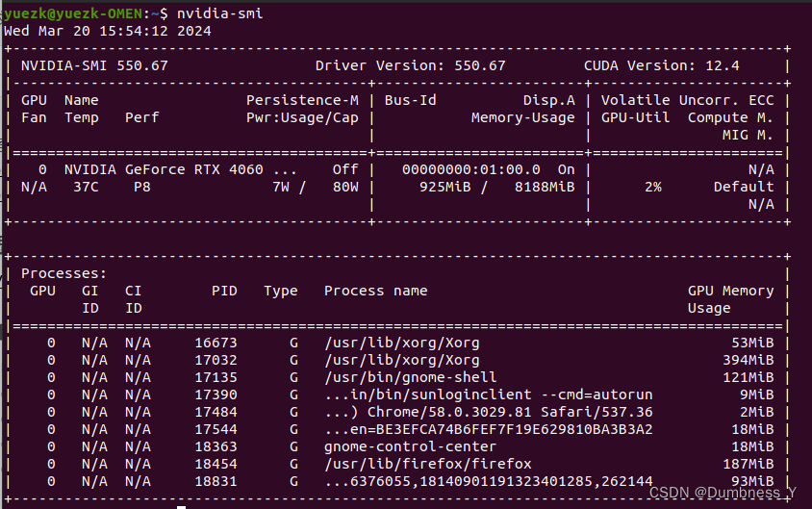Screen dimensions: 812x509
Task: Click 'CUDA Version: 12.4' text
Action: (661, 65)
